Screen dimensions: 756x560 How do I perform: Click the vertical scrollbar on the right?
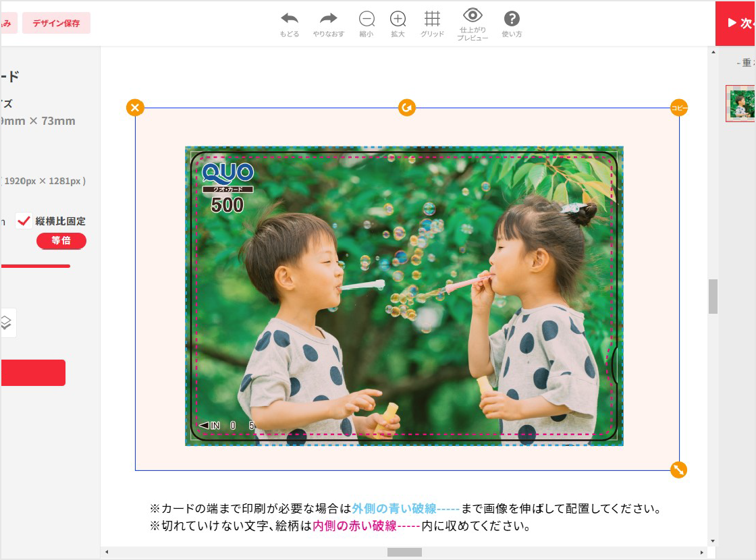tap(713, 295)
